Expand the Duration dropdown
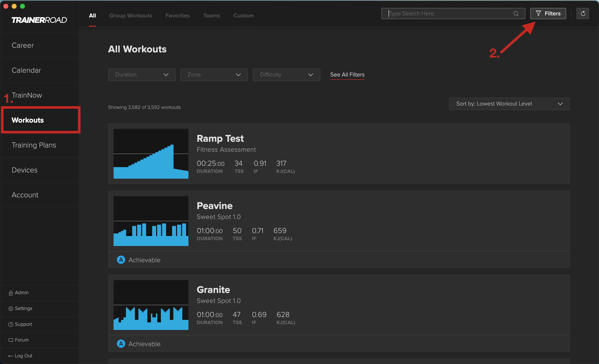Image resolution: width=599 pixels, height=364 pixels. point(142,75)
